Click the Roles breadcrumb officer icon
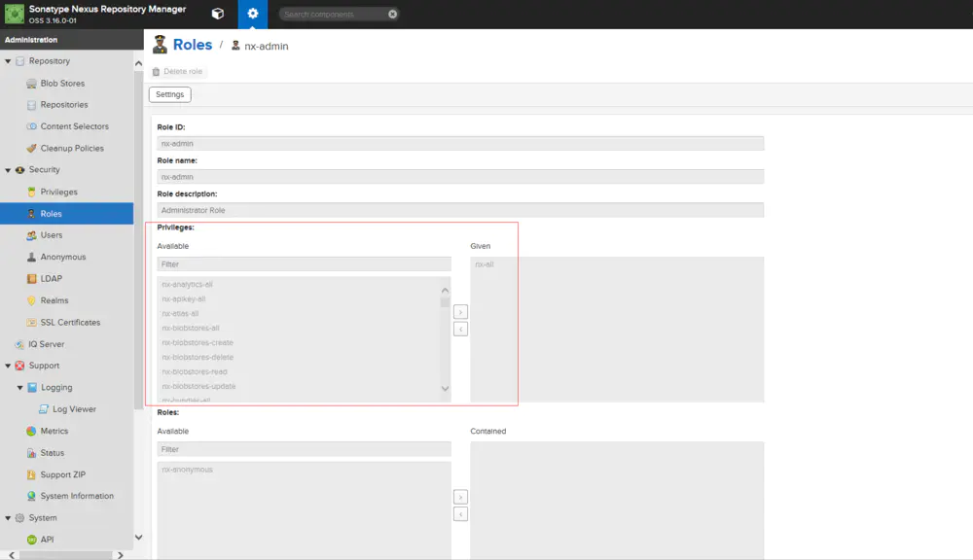This screenshot has height=560, width=973. point(161,45)
